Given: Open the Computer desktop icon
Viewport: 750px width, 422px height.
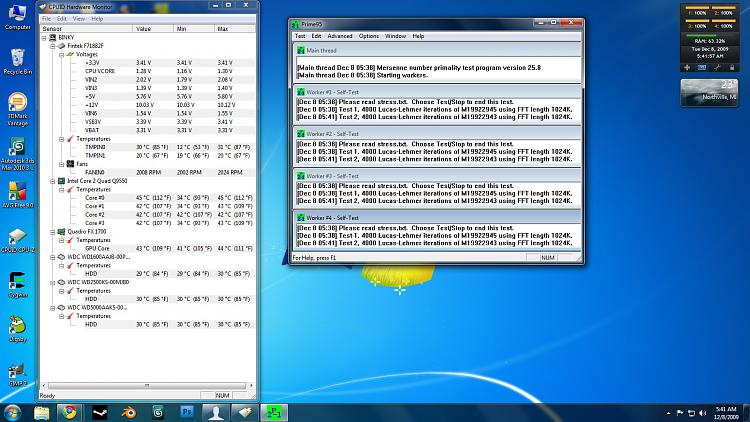Looking at the screenshot, I should click(x=17, y=17).
